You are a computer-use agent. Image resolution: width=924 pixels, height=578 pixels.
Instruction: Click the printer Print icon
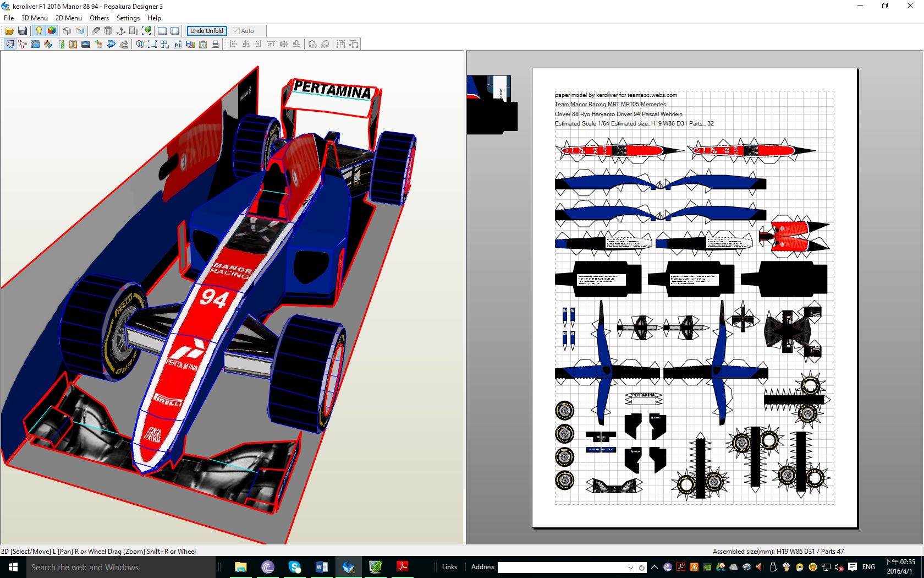pos(216,44)
